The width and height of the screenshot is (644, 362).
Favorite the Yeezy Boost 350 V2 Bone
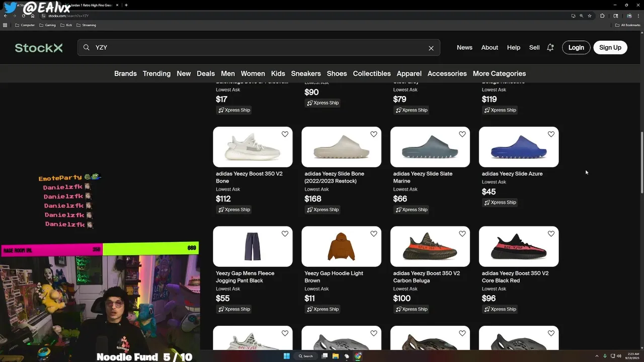[285, 134]
